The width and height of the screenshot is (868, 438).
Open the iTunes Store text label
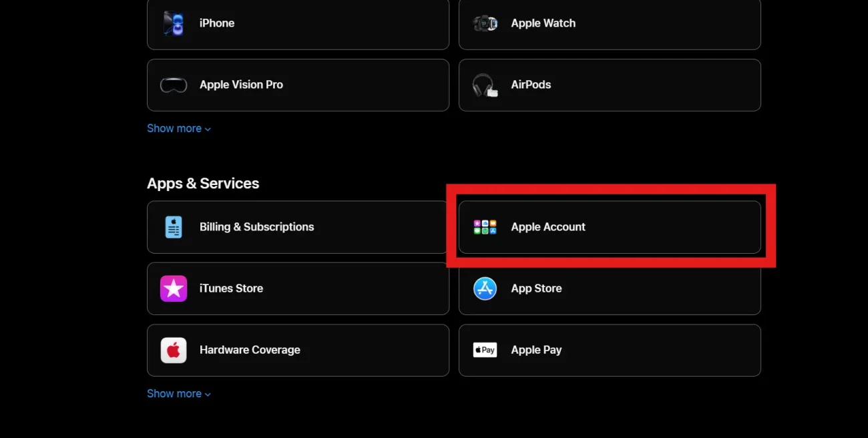pos(231,288)
